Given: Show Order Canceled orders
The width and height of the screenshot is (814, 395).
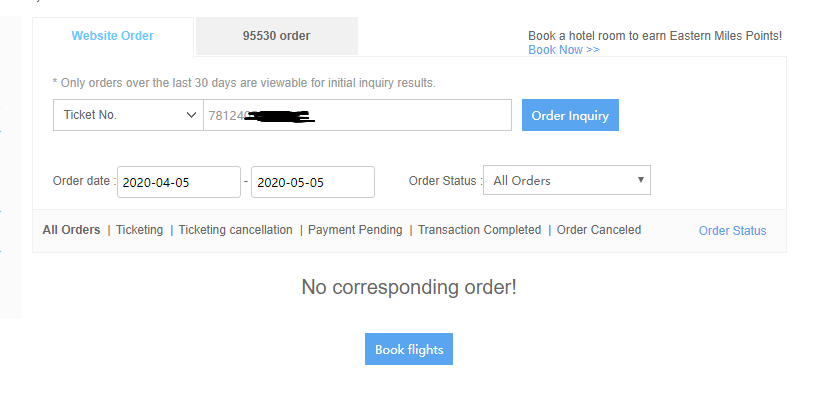Looking at the screenshot, I should coord(599,230).
